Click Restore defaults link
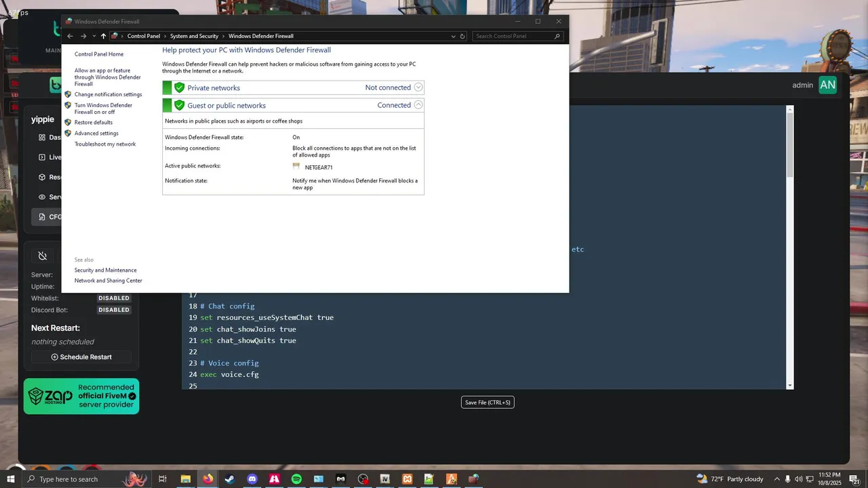868x488 pixels. 94,123
